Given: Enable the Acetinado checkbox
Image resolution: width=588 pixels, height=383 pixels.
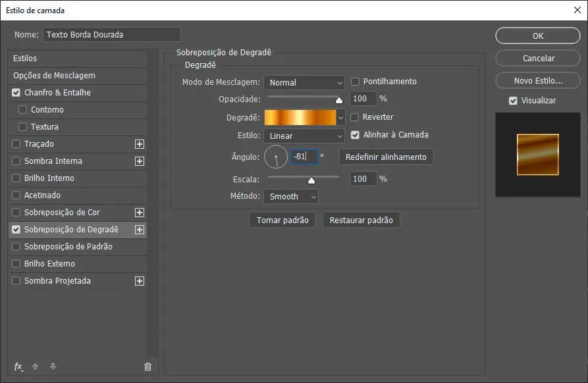Looking at the screenshot, I should [16, 195].
